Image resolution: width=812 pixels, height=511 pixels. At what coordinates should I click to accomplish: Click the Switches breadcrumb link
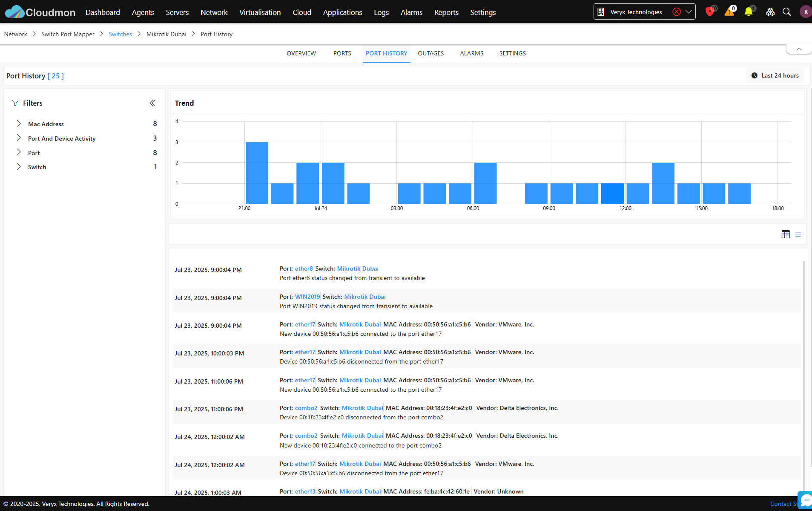click(120, 34)
